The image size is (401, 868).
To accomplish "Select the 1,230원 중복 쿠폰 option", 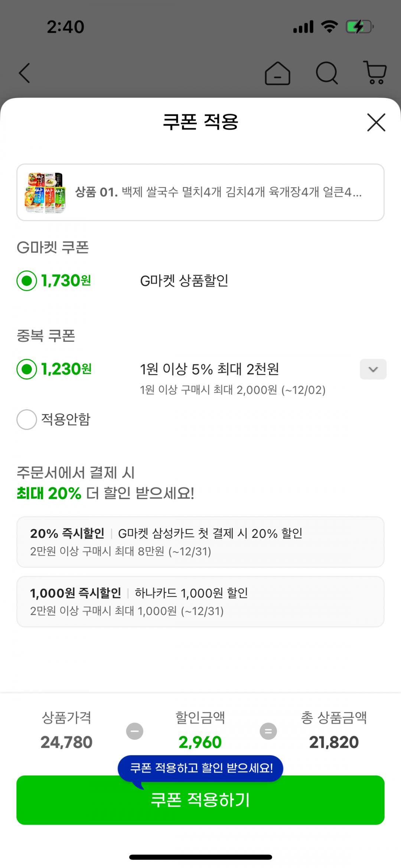I will tap(27, 369).
